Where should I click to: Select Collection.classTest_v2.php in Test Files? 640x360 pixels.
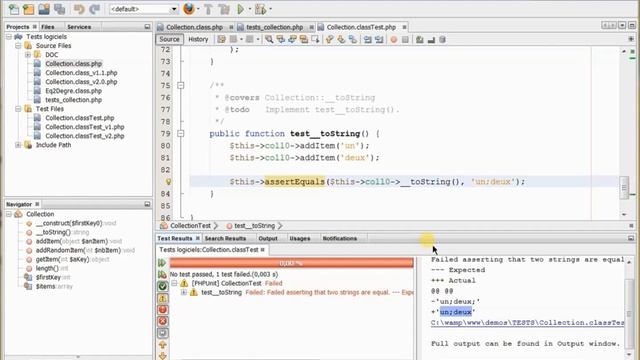[84, 136]
